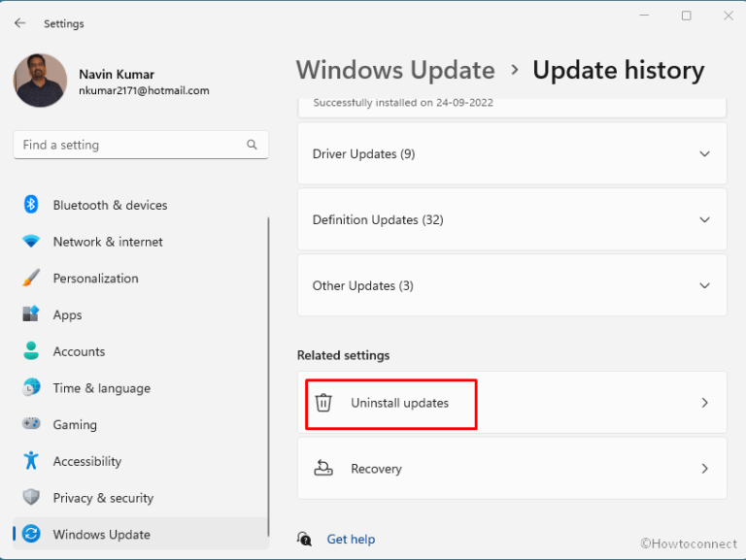Click the Apps icon in sidebar
Screen dimensions: 746x560
coord(31,313)
